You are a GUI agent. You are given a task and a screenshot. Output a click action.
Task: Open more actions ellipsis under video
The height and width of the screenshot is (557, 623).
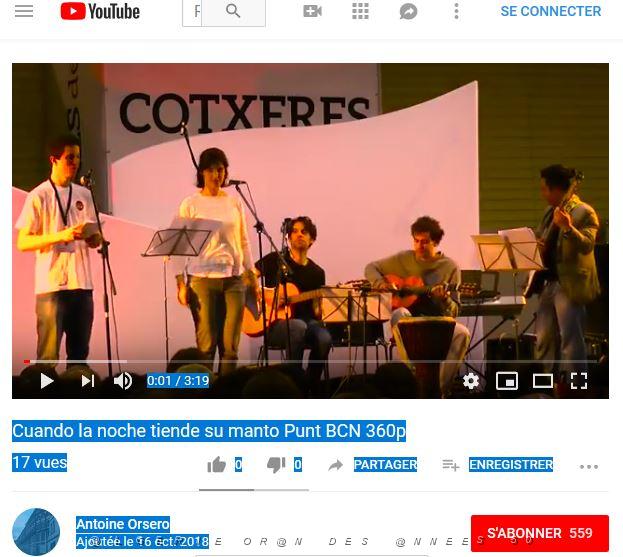point(589,466)
